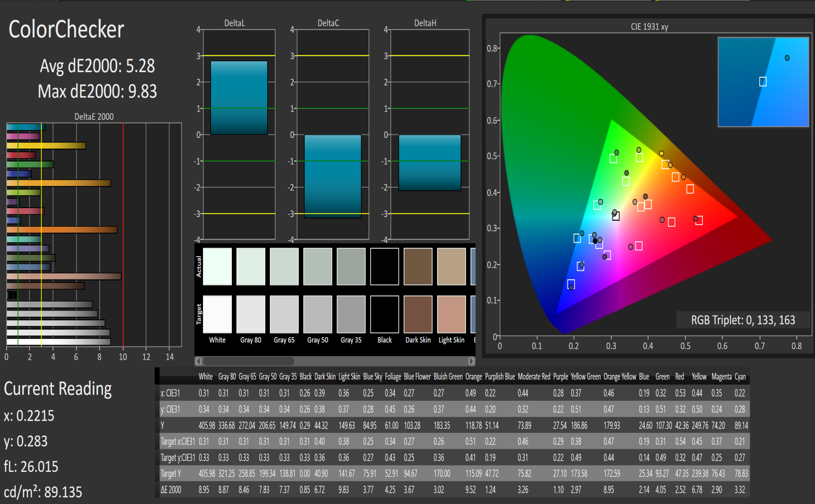Click the Actual Gray 35 swatch
The image size is (815, 504).
351,266
